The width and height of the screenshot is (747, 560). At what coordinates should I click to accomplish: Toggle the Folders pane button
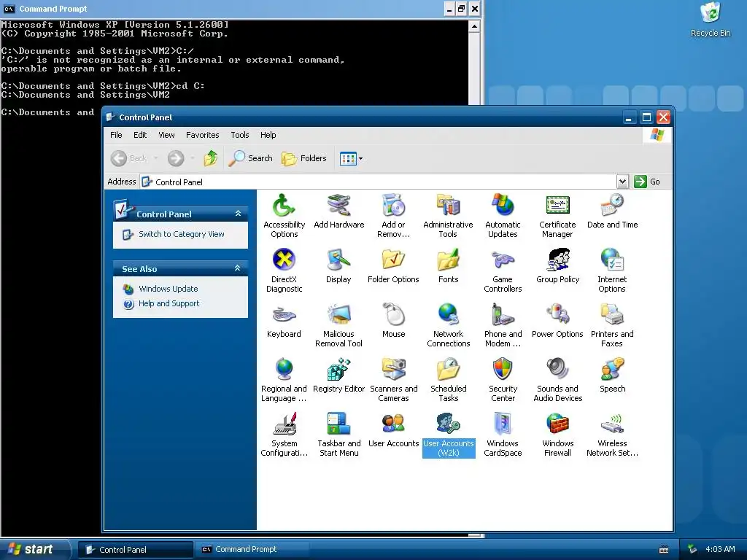tap(304, 158)
